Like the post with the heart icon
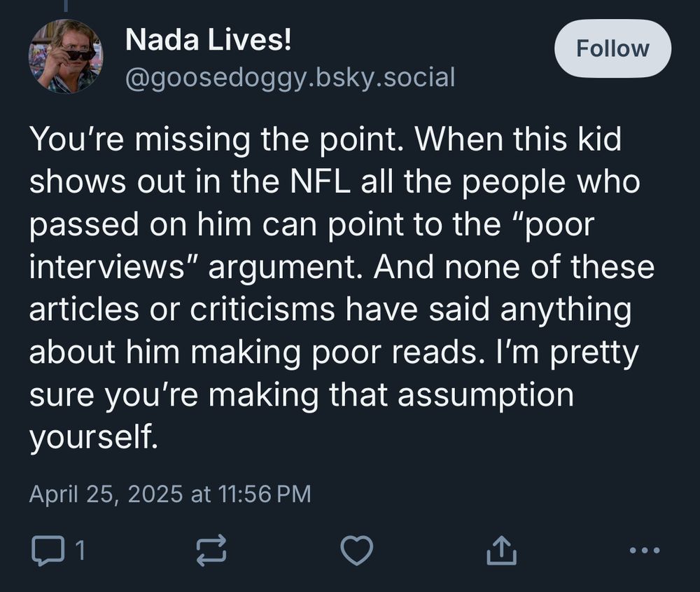The height and width of the screenshot is (592, 700). pyautogui.click(x=357, y=551)
